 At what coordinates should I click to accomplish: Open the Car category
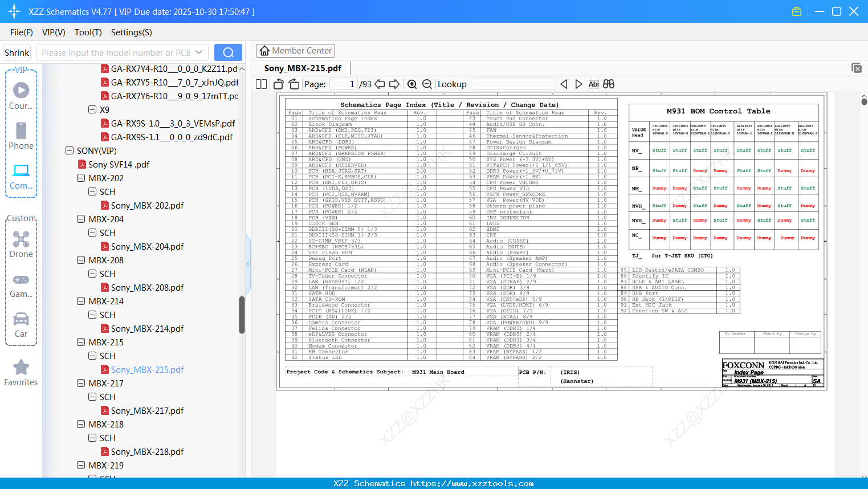coord(21,324)
